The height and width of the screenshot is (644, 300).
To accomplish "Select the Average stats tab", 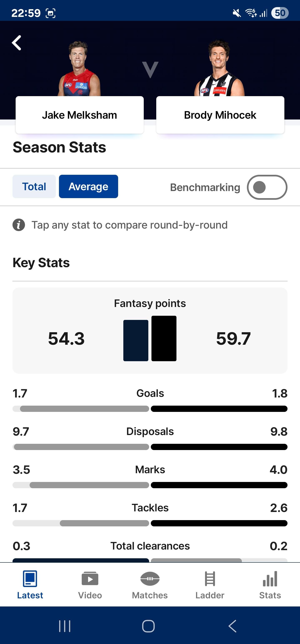I will (88, 186).
